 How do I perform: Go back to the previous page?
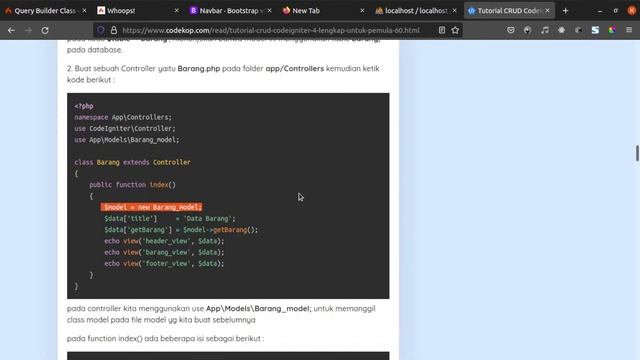pos(11,30)
